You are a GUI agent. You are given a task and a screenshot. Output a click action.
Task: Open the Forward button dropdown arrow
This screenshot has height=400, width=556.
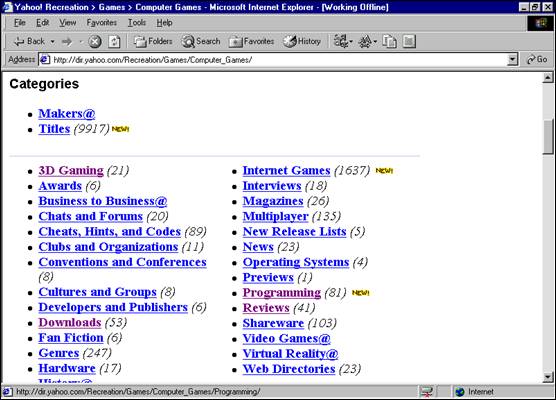81,42
